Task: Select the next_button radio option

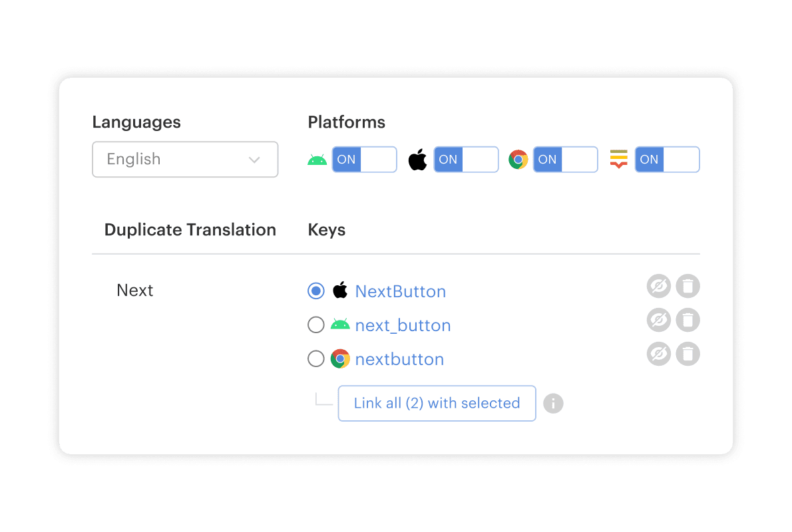Action: point(315,325)
